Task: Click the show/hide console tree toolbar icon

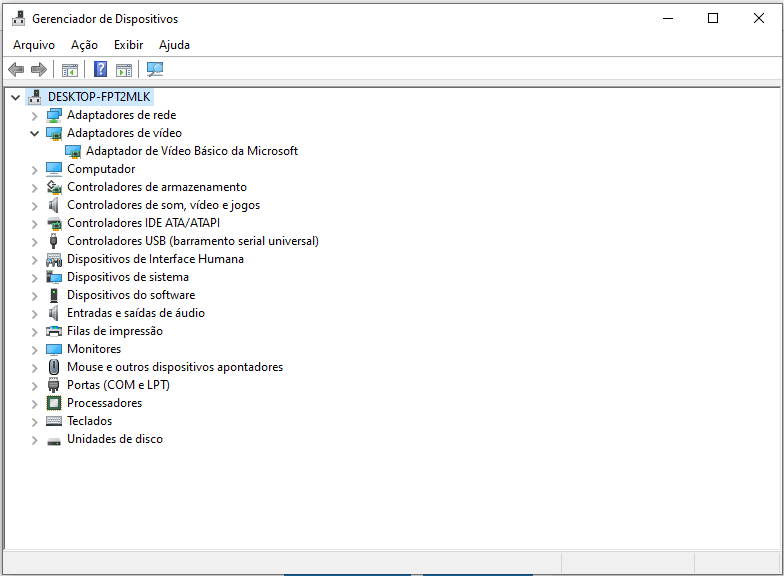Action: coord(70,70)
